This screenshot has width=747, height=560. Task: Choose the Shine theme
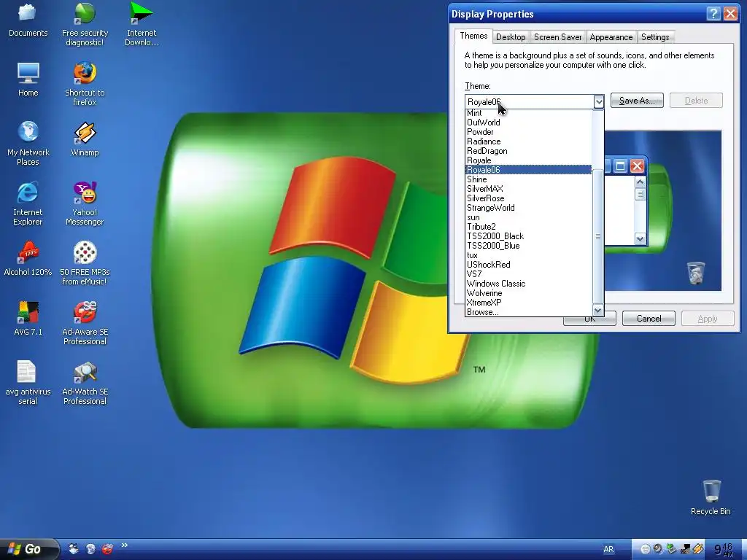pyautogui.click(x=528, y=179)
